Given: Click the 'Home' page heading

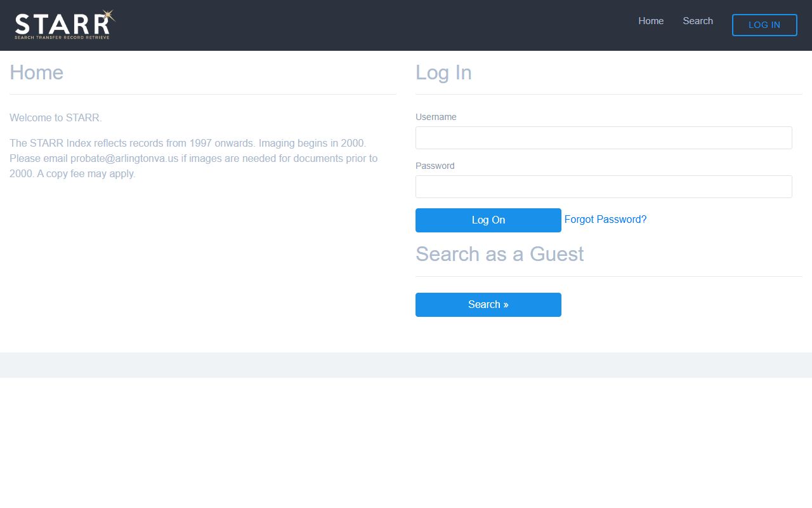Looking at the screenshot, I should (x=37, y=72).
